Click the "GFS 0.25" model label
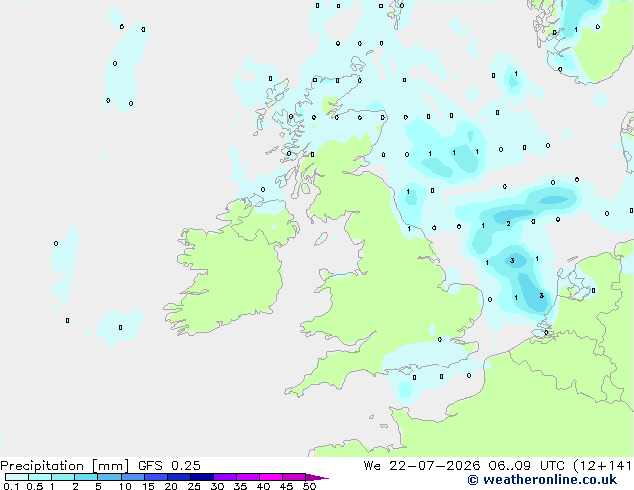Viewport: 634px width, 490px height. click(169, 466)
